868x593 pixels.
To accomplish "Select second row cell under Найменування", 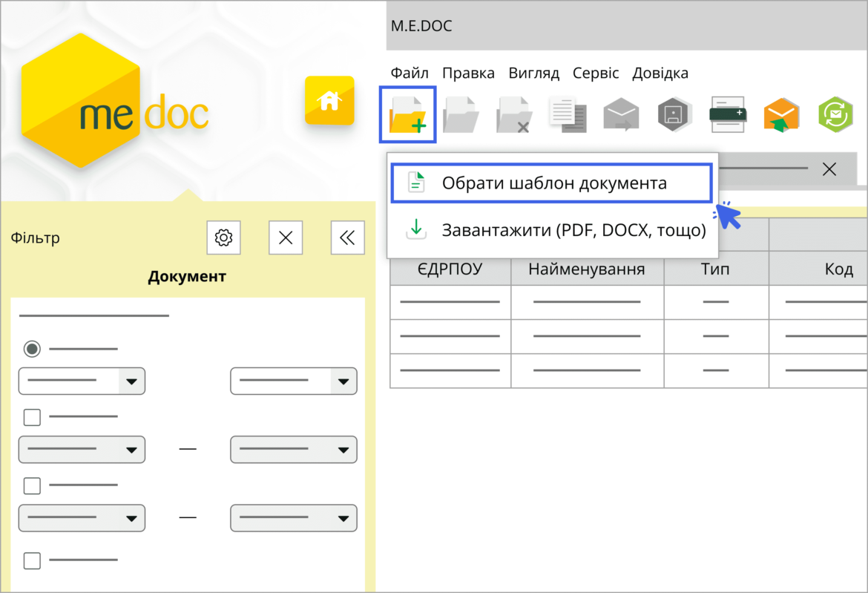I will [587, 336].
